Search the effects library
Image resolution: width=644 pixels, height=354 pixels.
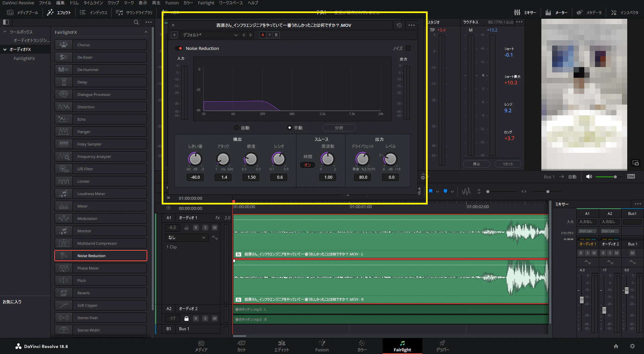tap(136, 22)
